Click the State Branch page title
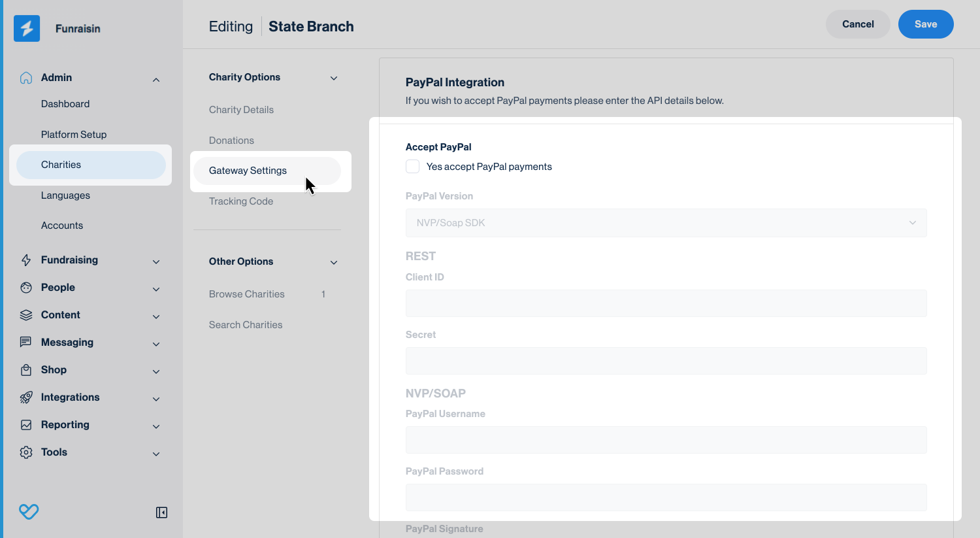980x538 pixels. 311,27
